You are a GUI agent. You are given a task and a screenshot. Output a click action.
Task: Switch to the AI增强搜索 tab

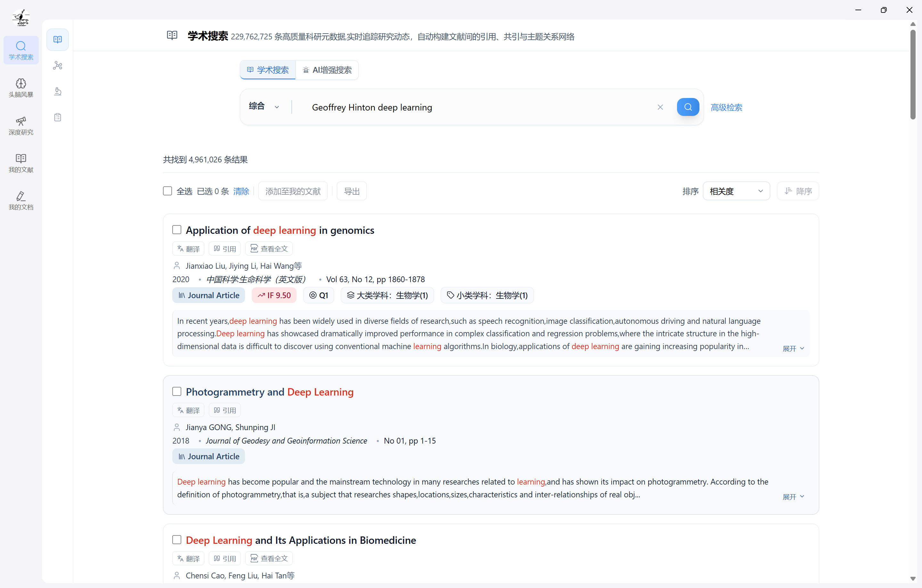(x=327, y=70)
